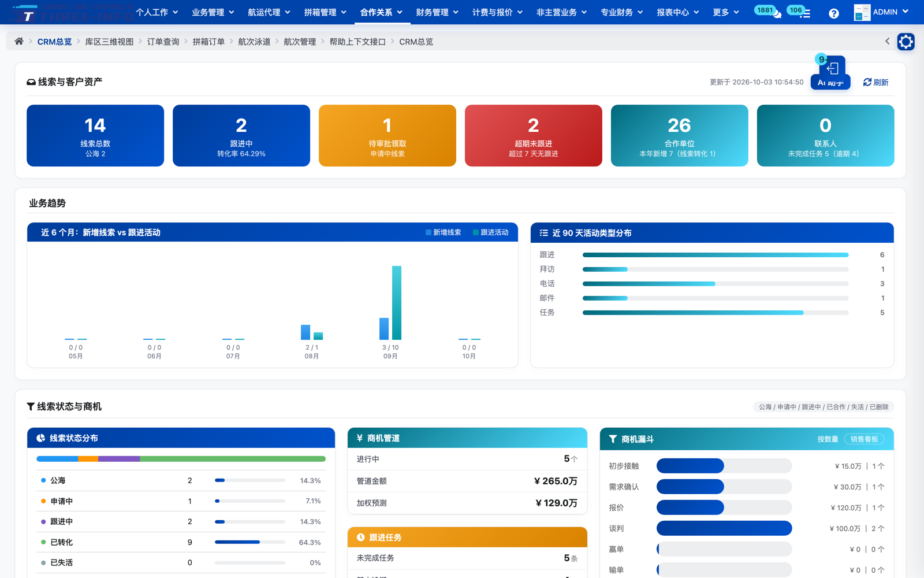Open the 更多 dropdown menu
Screen dimensions: 924x578
click(726, 12)
